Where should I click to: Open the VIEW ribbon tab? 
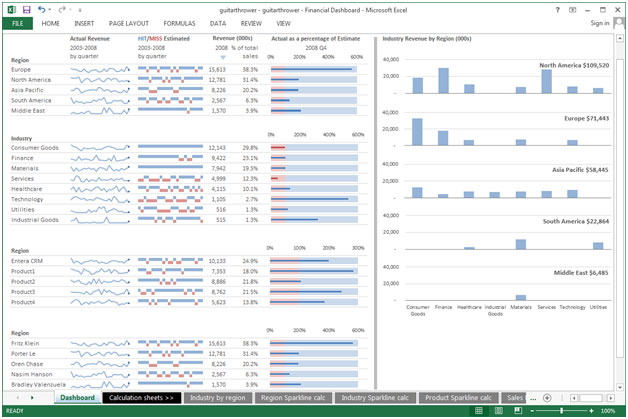[x=283, y=24]
